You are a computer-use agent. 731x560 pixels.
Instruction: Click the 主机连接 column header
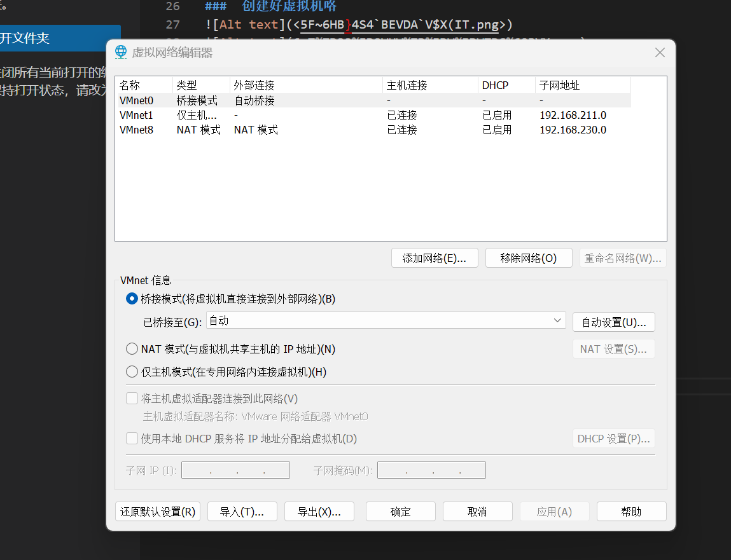[x=430, y=85]
